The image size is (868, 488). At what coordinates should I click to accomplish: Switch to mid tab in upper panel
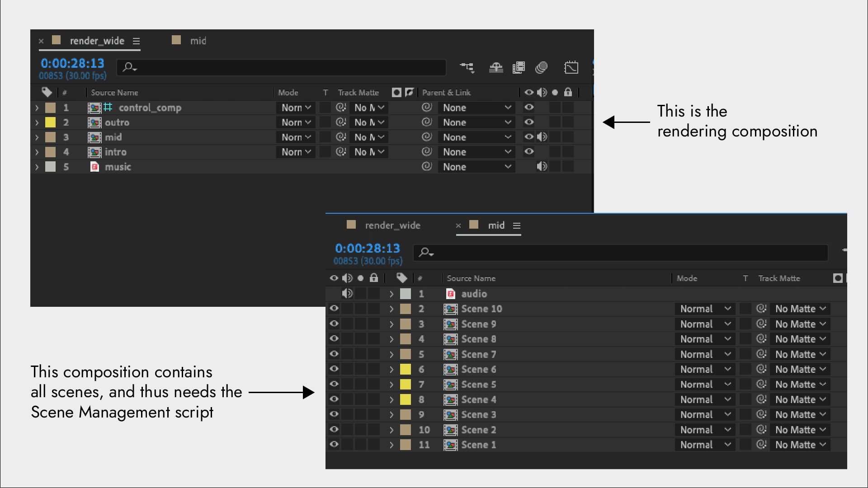coord(198,41)
